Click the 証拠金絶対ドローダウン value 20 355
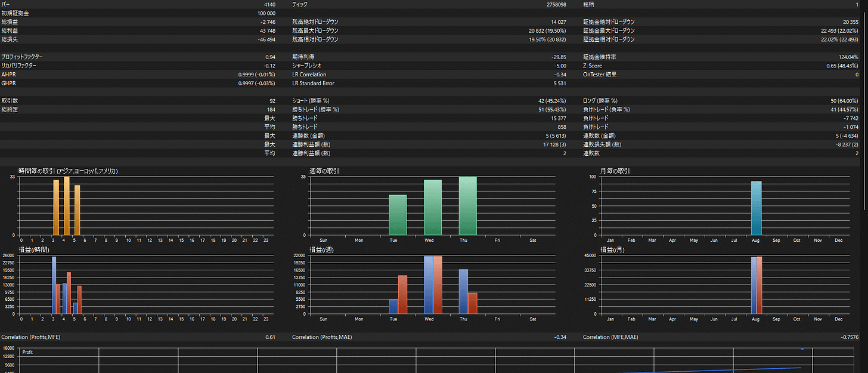Image resolution: width=868 pixels, height=373 pixels. coord(851,22)
